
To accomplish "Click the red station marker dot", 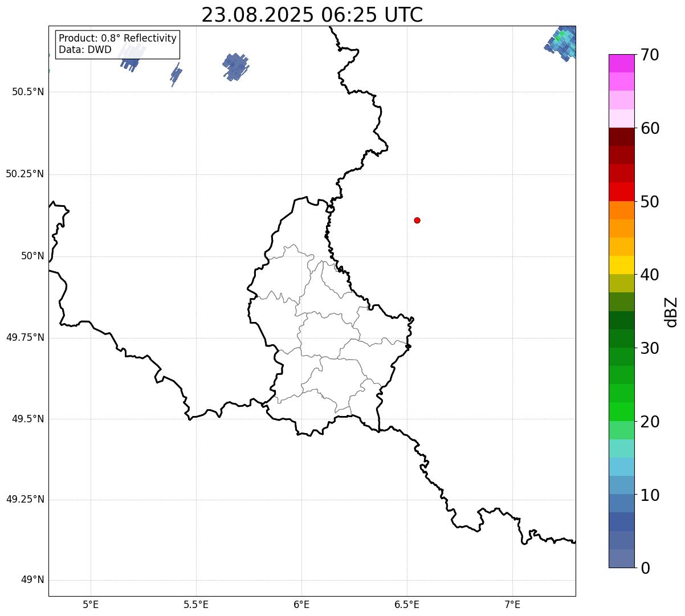I will click(417, 220).
